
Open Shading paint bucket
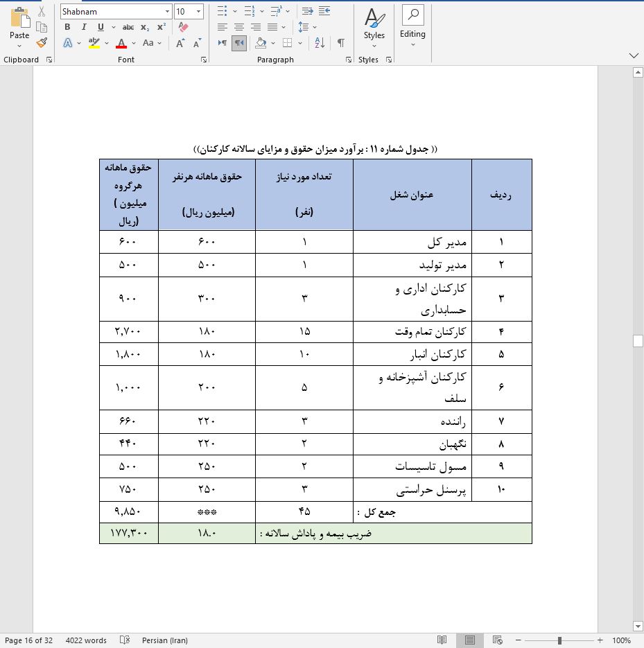(261, 42)
